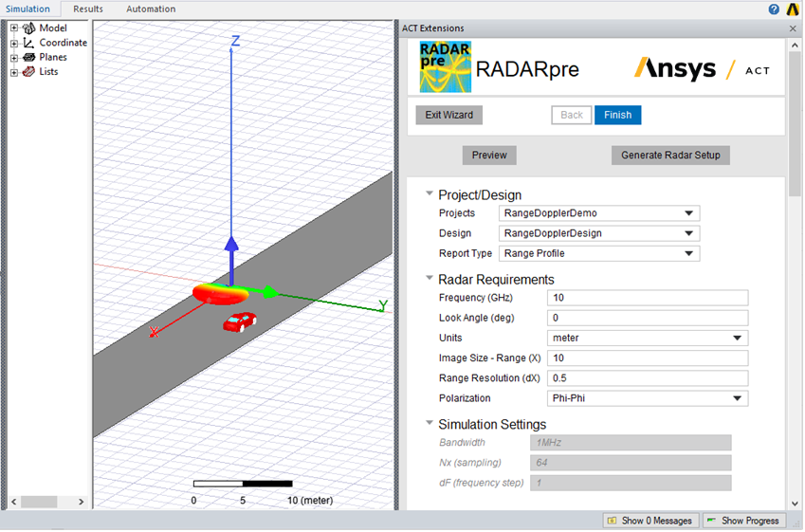
Task: Click the Model tree icon
Action: 28,28
